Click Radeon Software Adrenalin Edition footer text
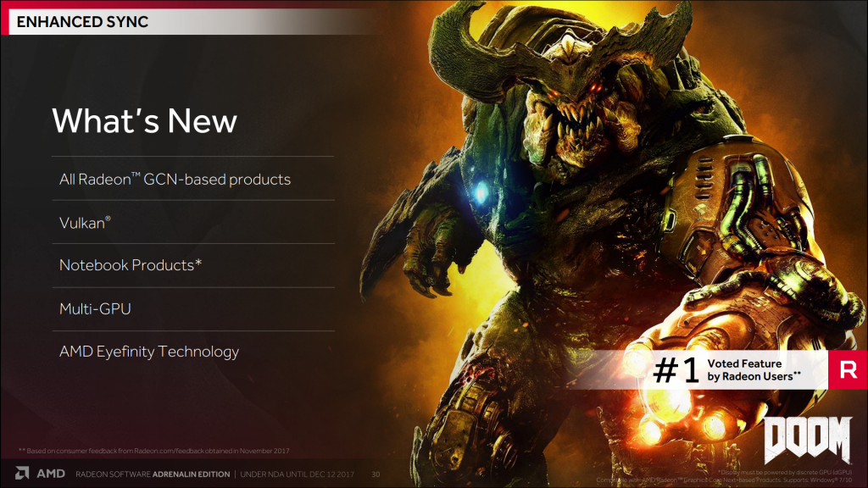The image size is (868, 488). click(x=153, y=474)
